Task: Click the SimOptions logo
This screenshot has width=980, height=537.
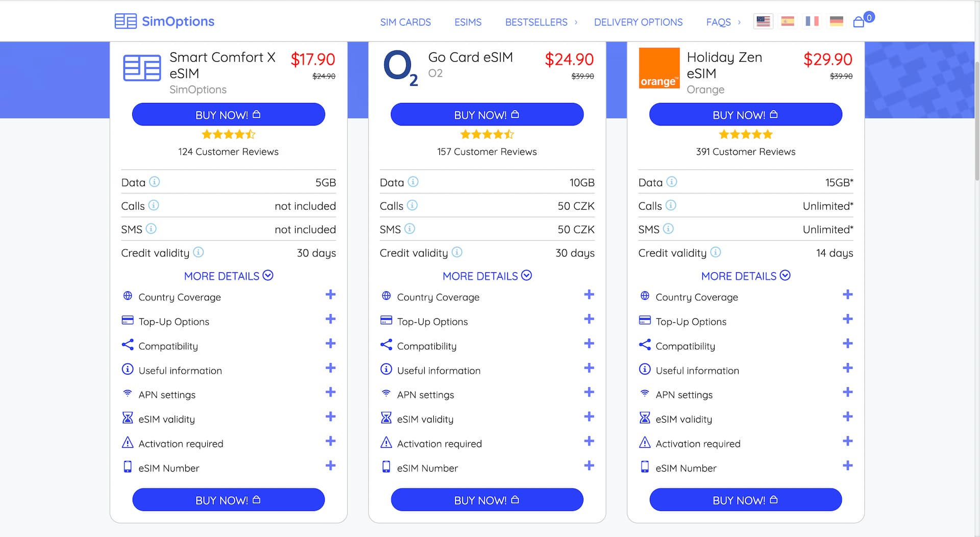Action: pyautogui.click(x=164, y=21)
